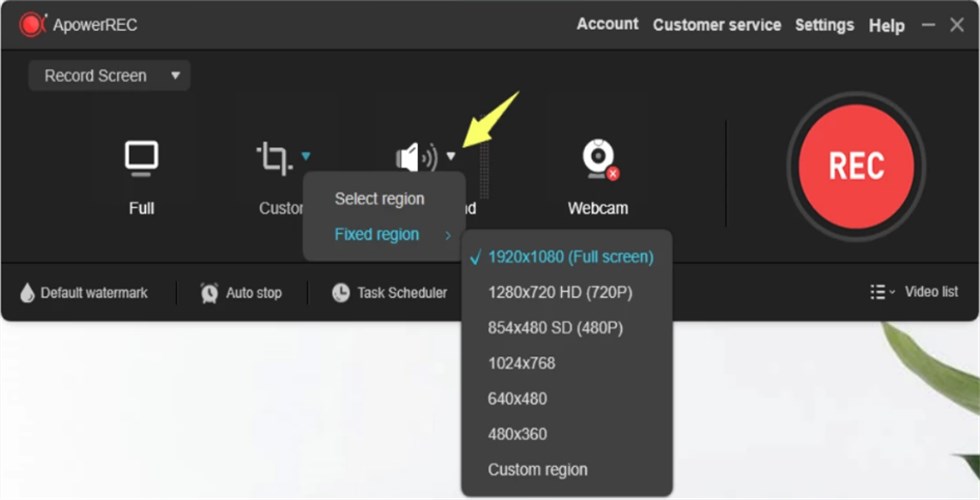The height and width of the screenshot is (500, 980).
Task: Start recording with the REC button
Action: tap(856, 166)
